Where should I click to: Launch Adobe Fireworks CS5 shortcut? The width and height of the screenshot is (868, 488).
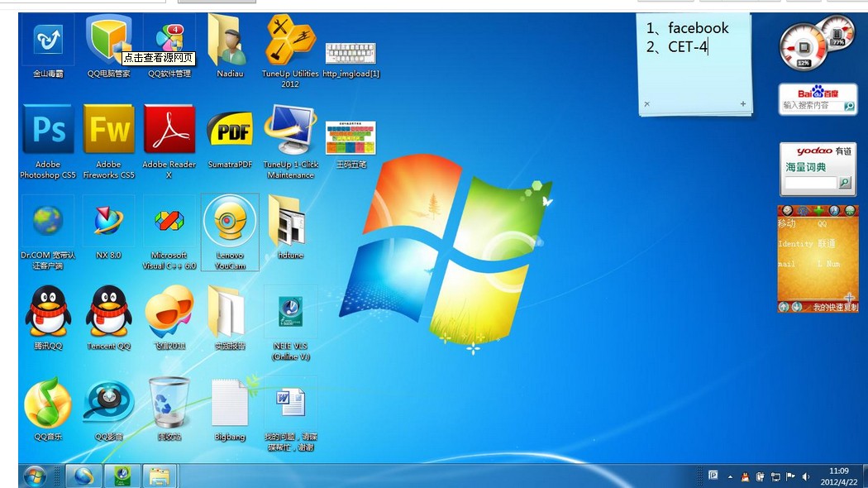(x=108, y=131)
